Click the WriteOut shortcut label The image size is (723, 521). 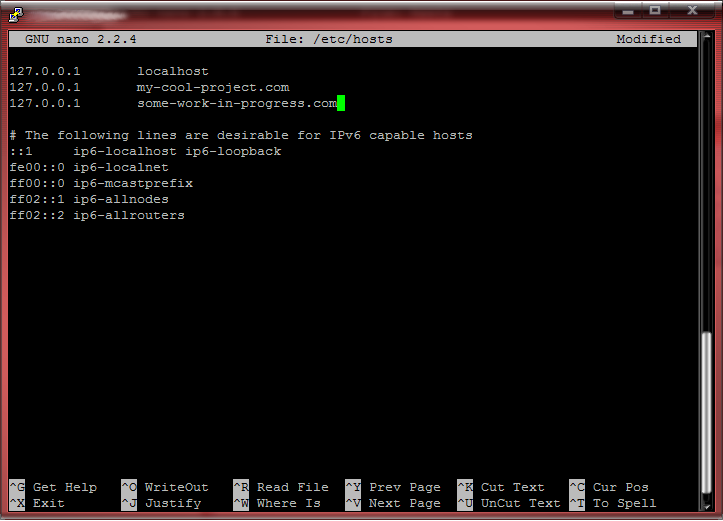pyautogui.click(x=176, y=487)
